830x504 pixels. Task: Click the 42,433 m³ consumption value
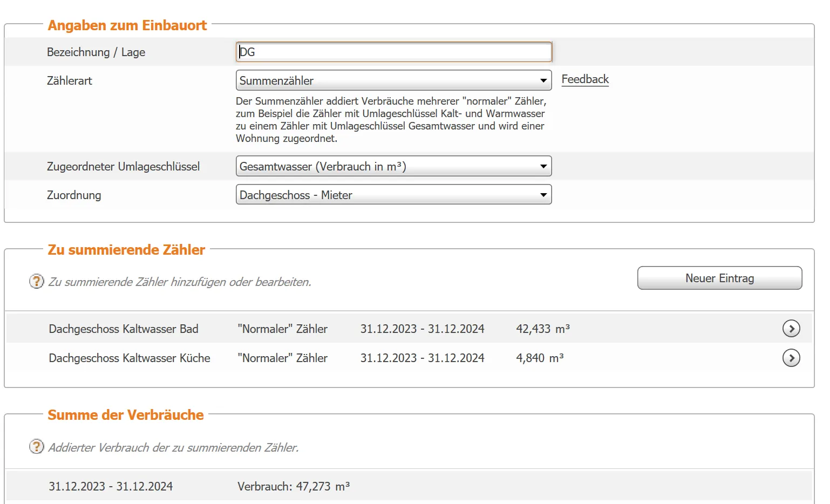pyautogui.click(x=542, y=329)
